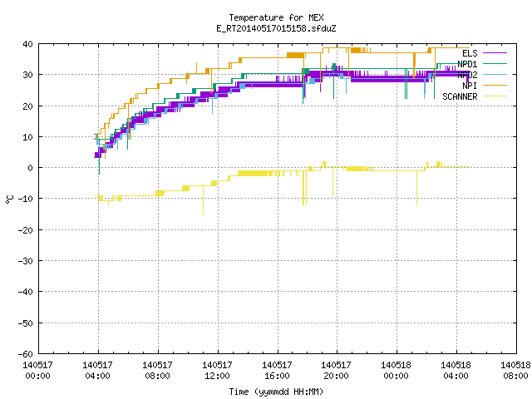
Task: Click the purple ELS legend line sample
Action: coord(495,53)
